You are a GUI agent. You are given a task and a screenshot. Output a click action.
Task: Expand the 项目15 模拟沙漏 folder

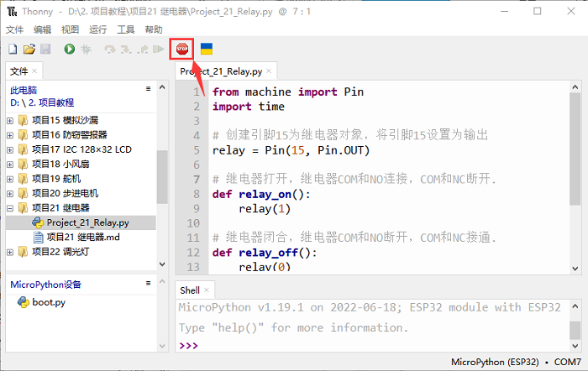point(10,120)
